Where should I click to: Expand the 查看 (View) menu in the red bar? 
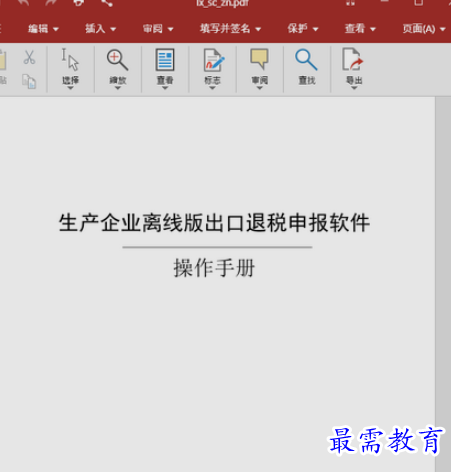360,29
